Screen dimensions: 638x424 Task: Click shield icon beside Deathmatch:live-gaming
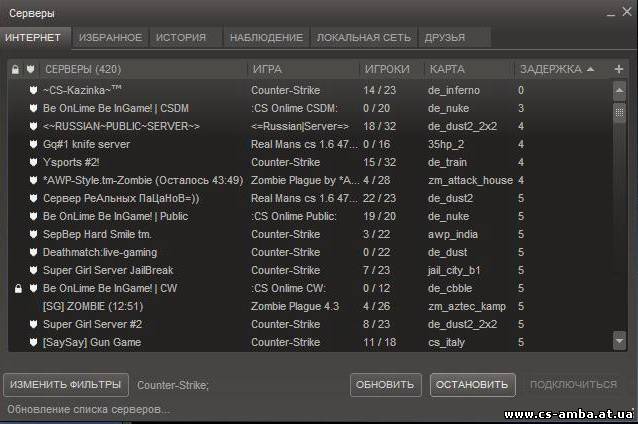(x=34, y=252)
